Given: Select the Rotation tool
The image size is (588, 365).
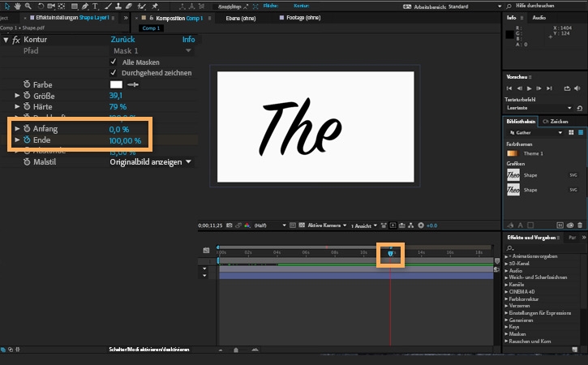Looking at the screenshot, I should click(41, 6).
